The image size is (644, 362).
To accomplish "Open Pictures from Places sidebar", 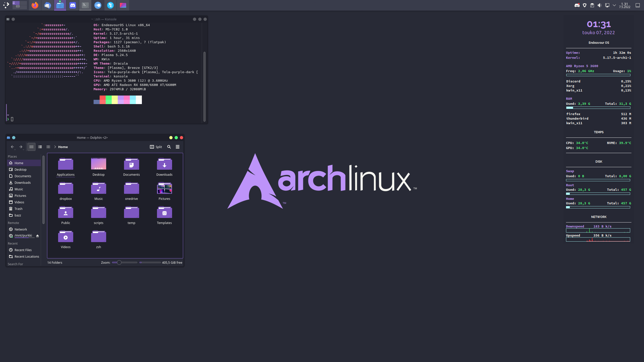I will [x=24, y=196].
